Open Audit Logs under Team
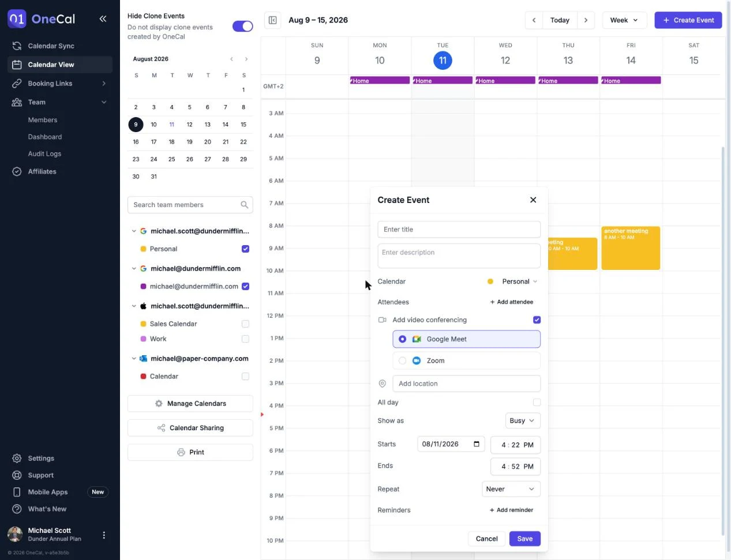The image size is (731, 560). [x=44, y=153]
